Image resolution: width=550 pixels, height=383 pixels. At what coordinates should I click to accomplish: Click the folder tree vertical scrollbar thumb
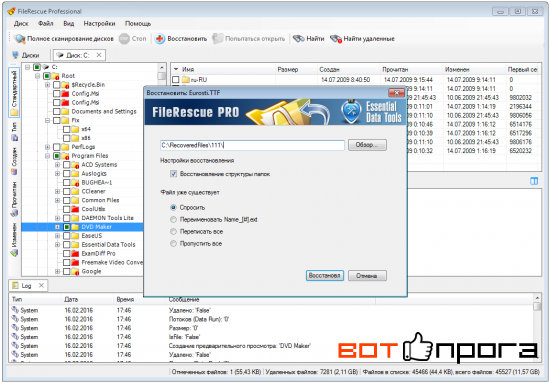[x=161, y=76]
